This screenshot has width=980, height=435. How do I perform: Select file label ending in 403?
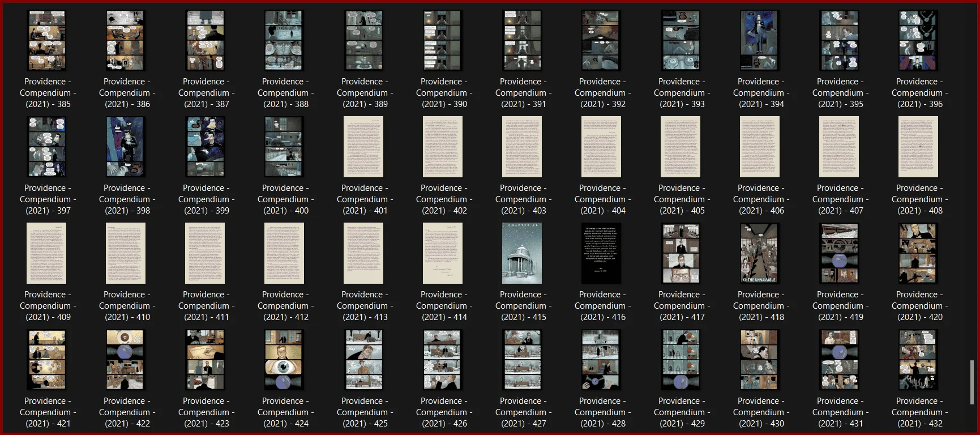[x=523, y=199]
